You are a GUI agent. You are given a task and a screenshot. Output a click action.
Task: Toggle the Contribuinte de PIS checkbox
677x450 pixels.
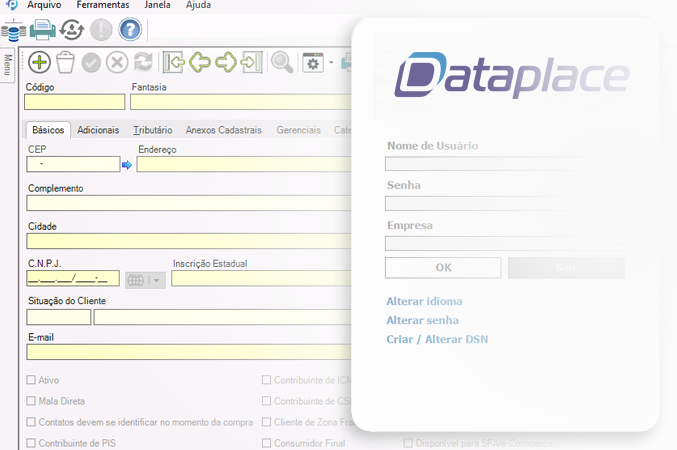(31, 443)
